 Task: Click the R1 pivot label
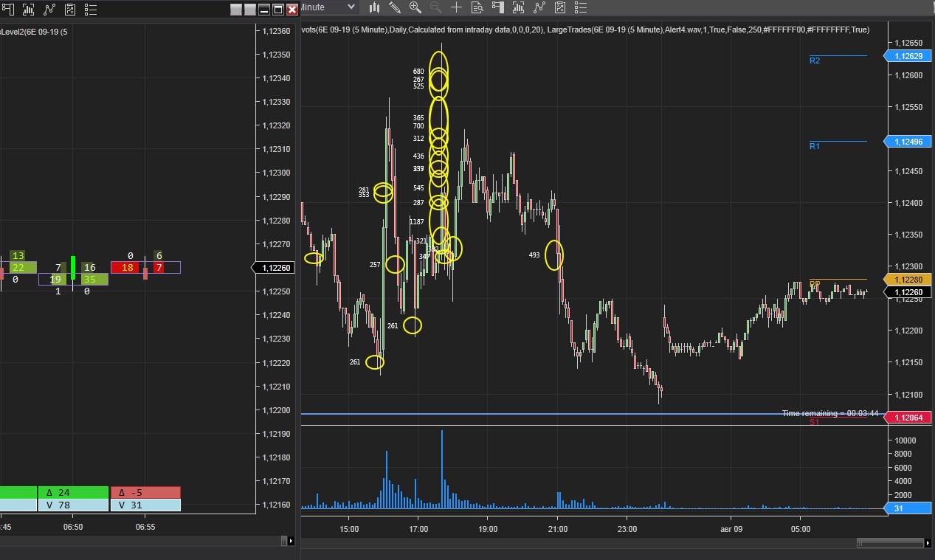point(815,146)
